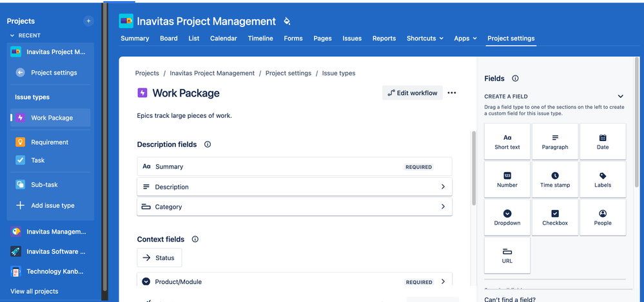Click Projects in the breadcrumb
Image resolution: width=644 pixels, height=302 pixels.
[147, 73]
